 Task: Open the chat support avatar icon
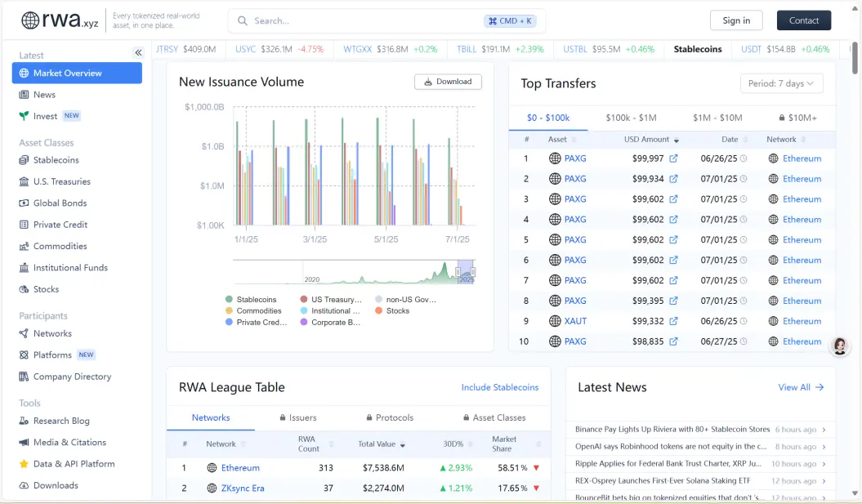839,346
